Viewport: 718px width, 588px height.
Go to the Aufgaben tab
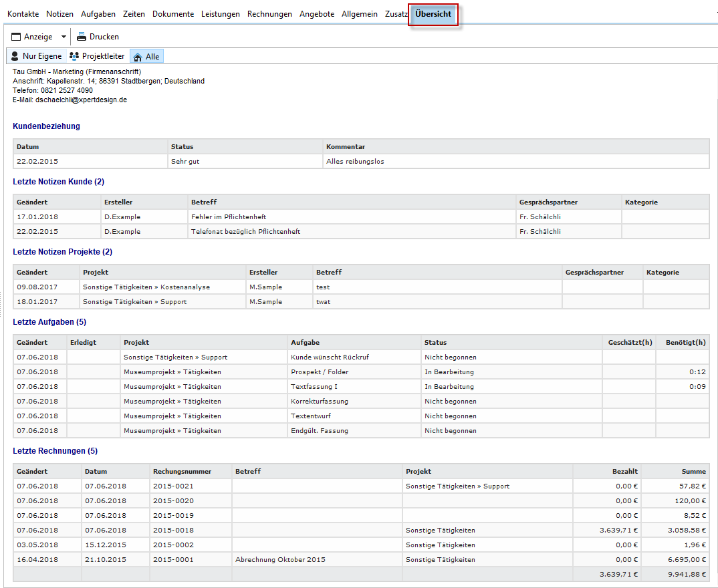98,14
